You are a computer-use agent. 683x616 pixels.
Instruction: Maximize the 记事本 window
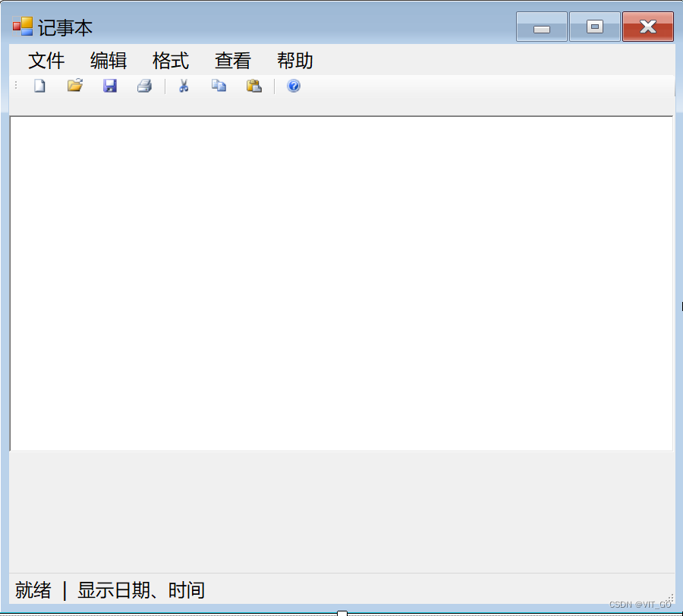coord(595,27)
